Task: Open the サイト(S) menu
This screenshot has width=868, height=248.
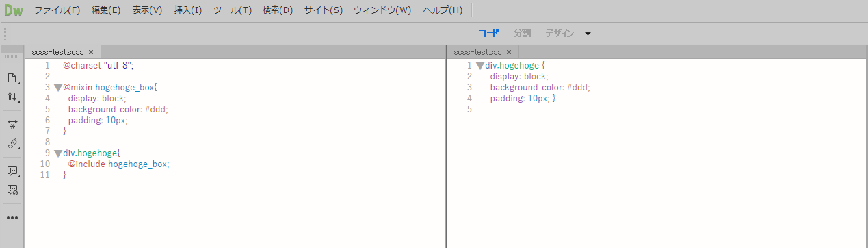Action: [x=324, y=10]
